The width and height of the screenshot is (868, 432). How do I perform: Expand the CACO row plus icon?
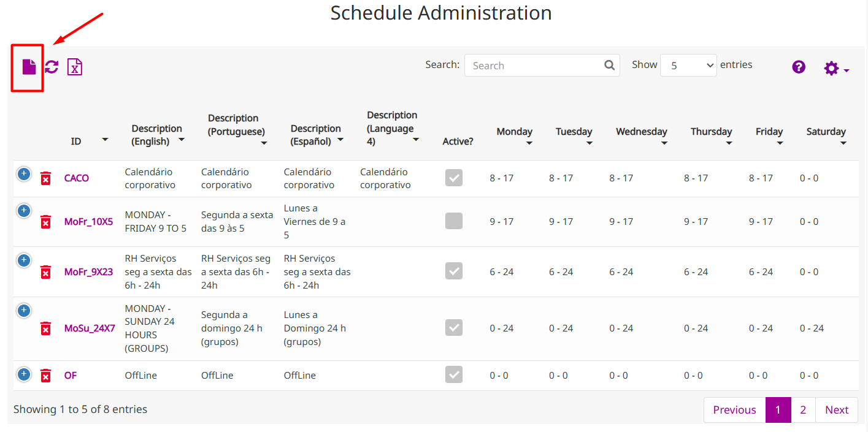pyautogui.click(x=24, y=174)
